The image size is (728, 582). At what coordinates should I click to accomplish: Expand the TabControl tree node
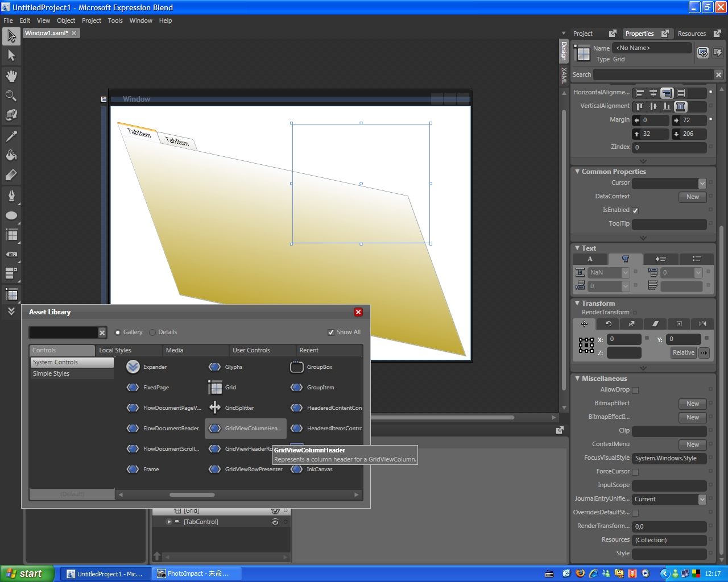click(169, 522)
